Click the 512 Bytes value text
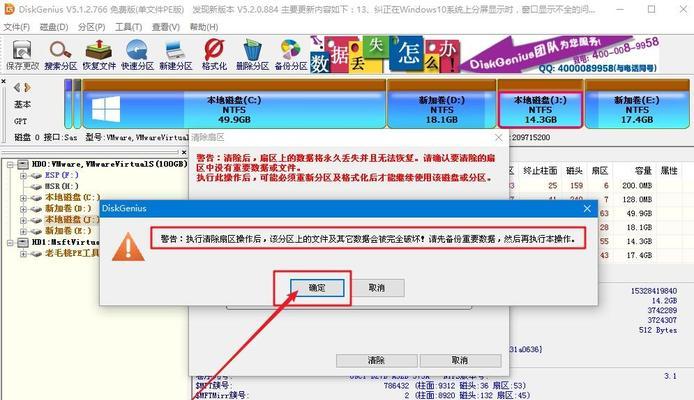 pos(658,330)
